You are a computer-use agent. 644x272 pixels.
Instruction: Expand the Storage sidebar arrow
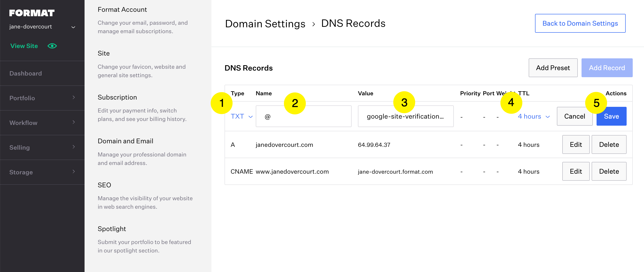coord(74,172)
